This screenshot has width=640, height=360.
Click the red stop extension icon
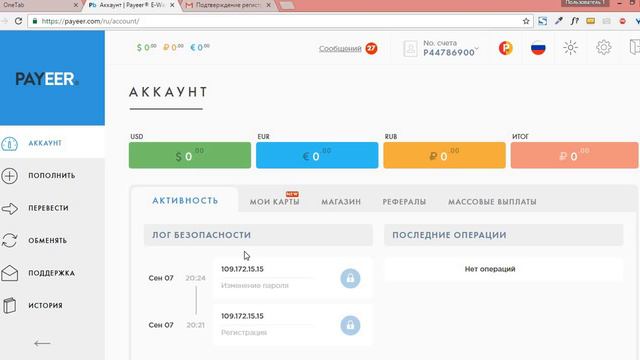click(622, 21)
